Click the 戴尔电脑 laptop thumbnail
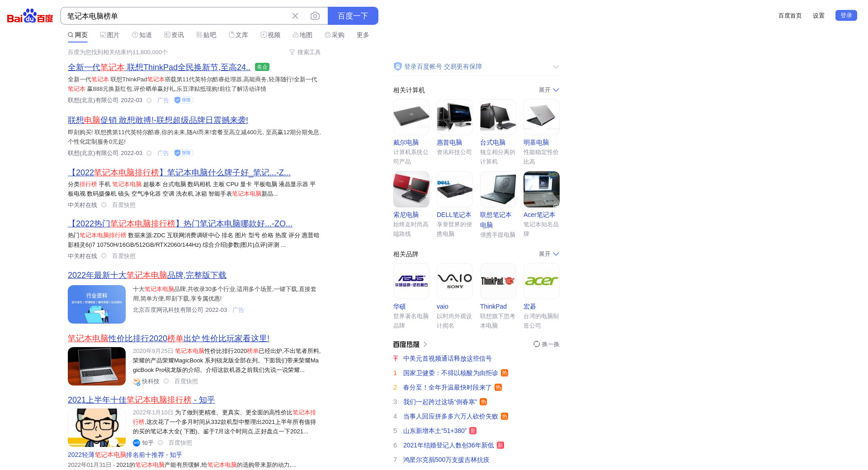Viewport: 868px width, 470px height. coord(411,117)
